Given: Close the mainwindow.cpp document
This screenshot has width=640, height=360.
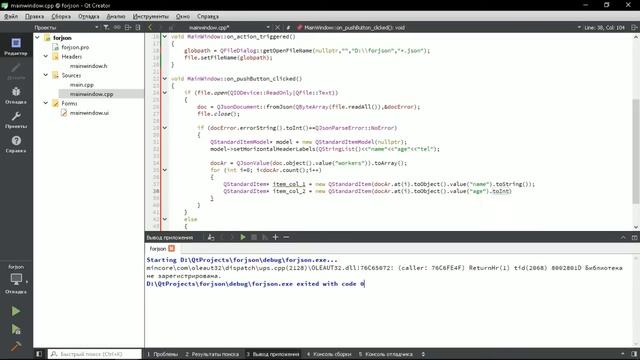Looking at the screenshot, I should (x=278, y=27).
